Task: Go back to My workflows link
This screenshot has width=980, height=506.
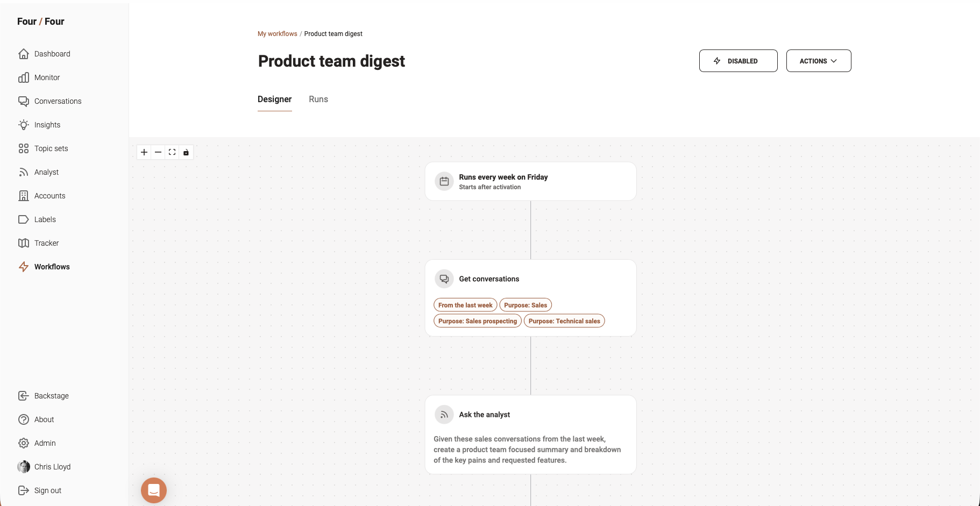Action: 277,34
